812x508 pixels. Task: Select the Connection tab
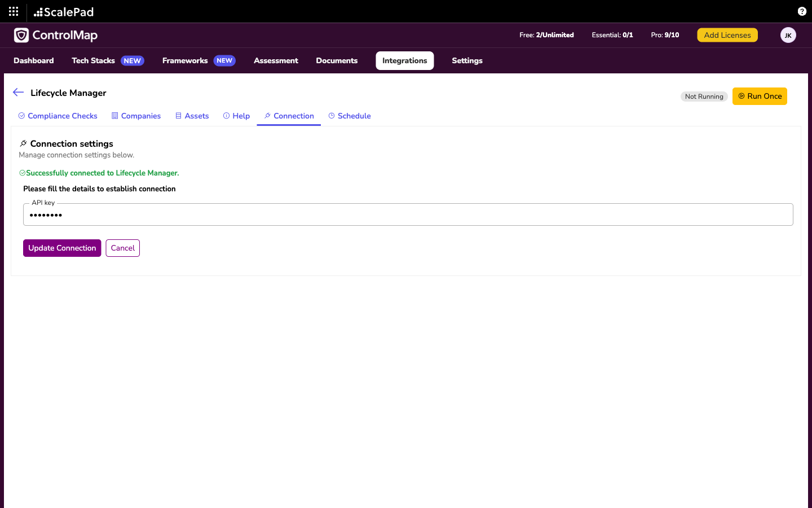coord(289,116)
